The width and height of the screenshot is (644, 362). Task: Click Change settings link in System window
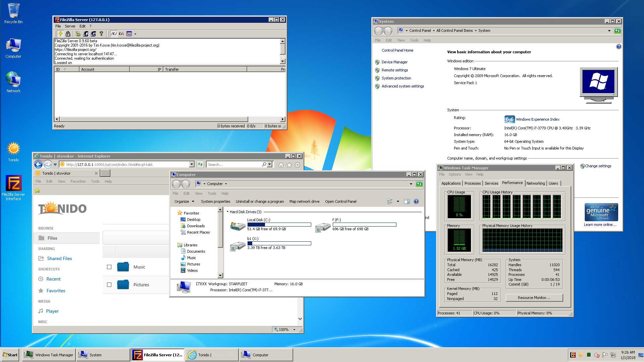(598, 166)
